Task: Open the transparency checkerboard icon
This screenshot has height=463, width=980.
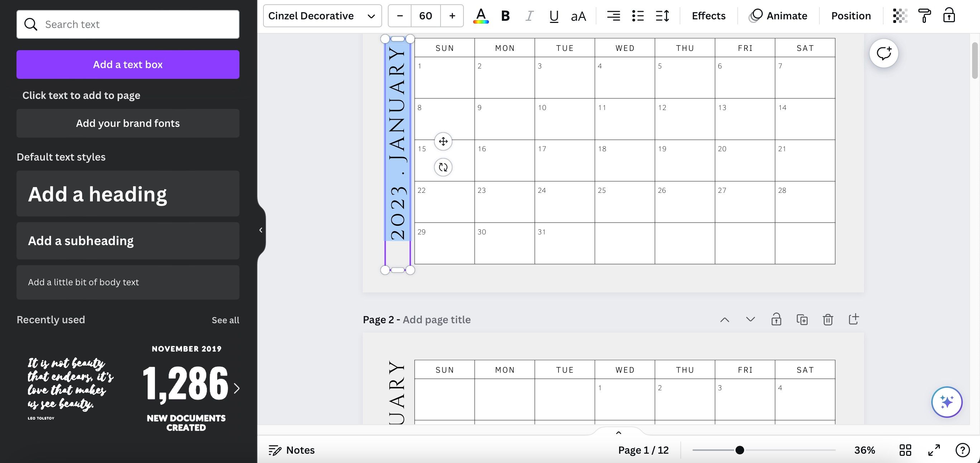Action: pos(900,16)
